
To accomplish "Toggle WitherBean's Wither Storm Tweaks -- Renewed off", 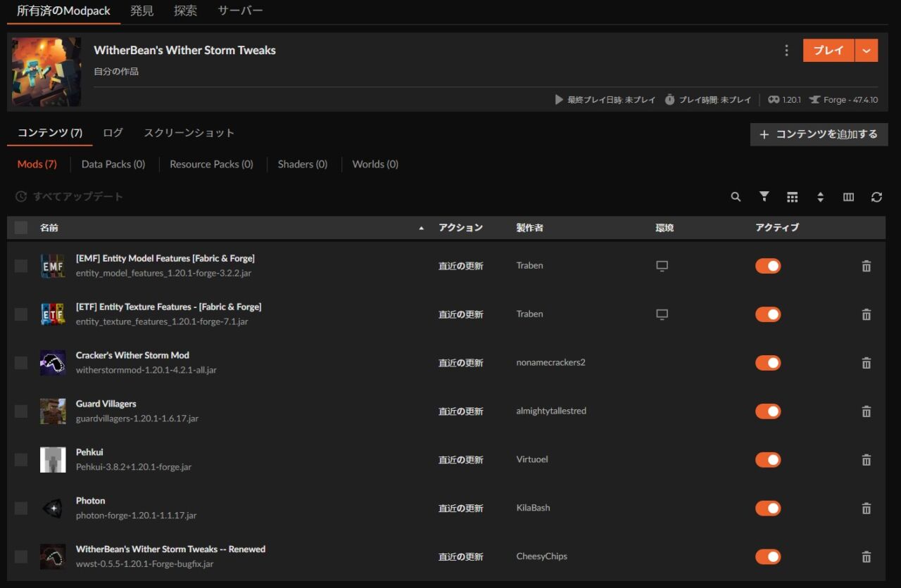I will point(768,557).
